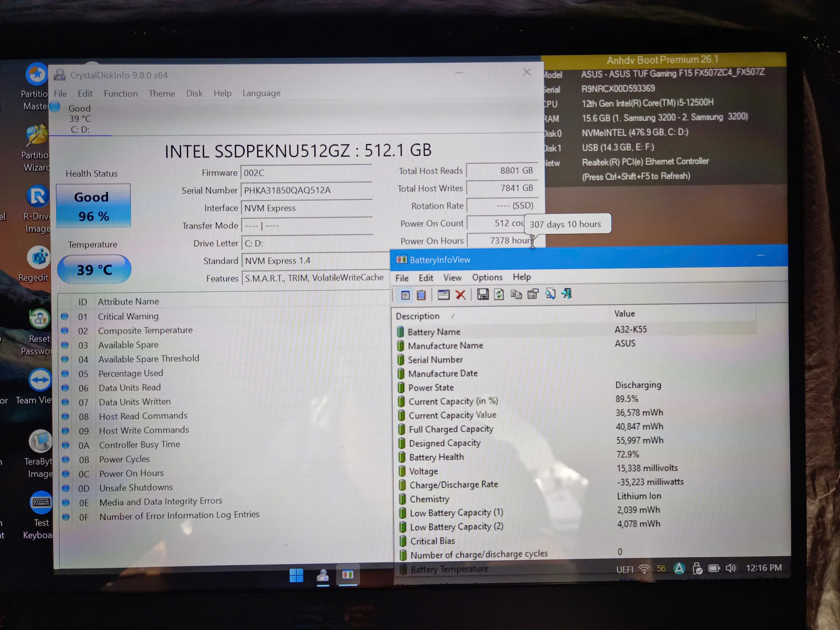Open the Function menu in CrystalDiskInfo
This screenshot has width=840, height=630.
coord(121,94)
